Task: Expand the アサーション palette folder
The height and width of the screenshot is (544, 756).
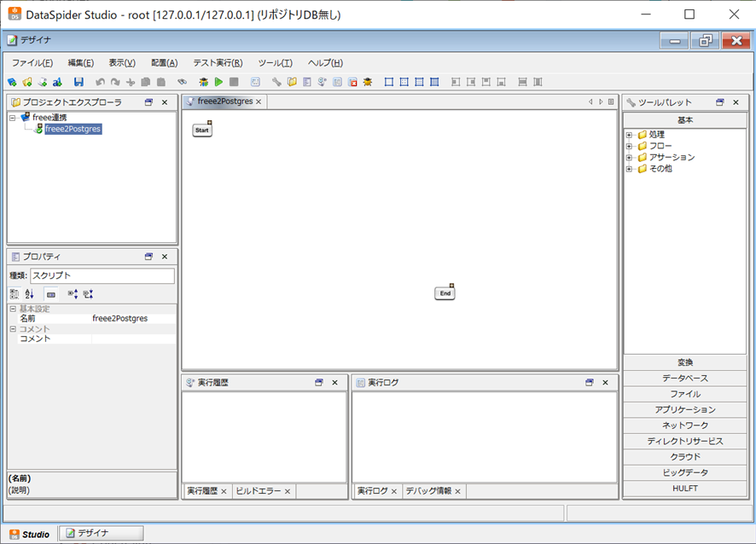Action: point(629,158)
